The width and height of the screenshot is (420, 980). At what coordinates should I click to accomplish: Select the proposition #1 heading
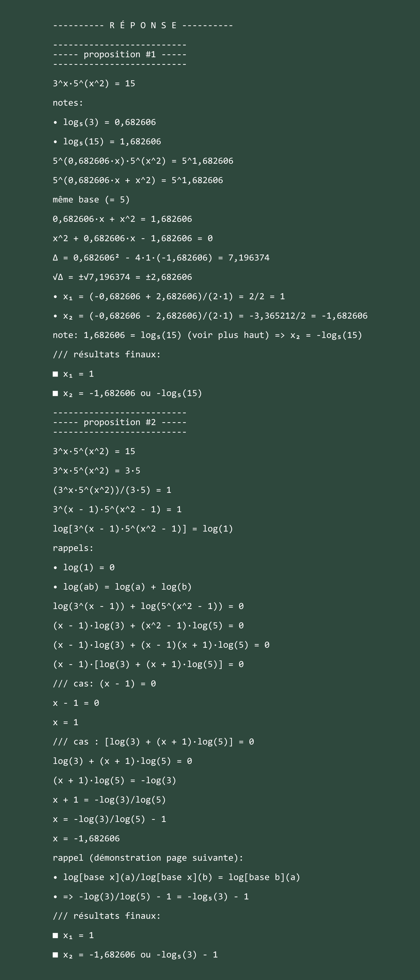click(119, 54)
